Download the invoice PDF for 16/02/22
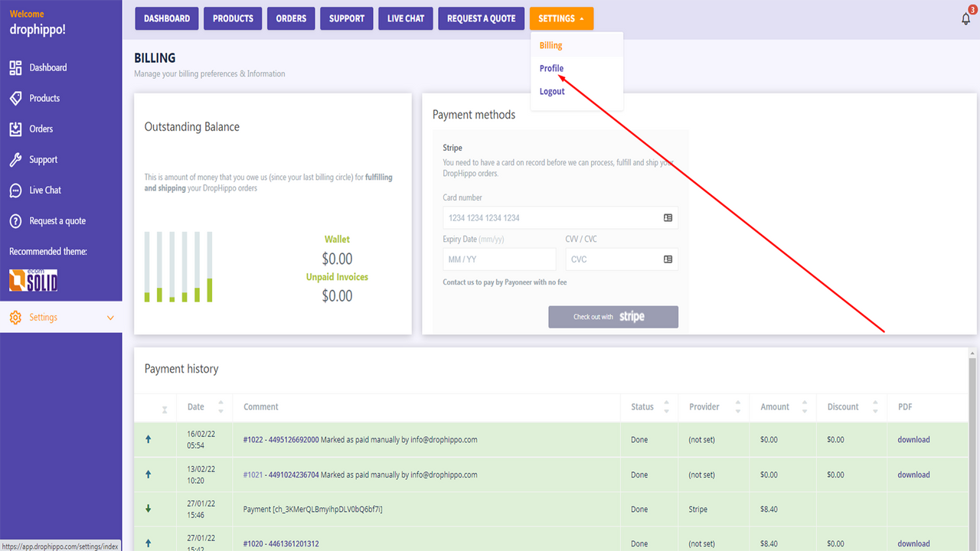This screenshot has width=980, height=551. [x=913, y=439]
